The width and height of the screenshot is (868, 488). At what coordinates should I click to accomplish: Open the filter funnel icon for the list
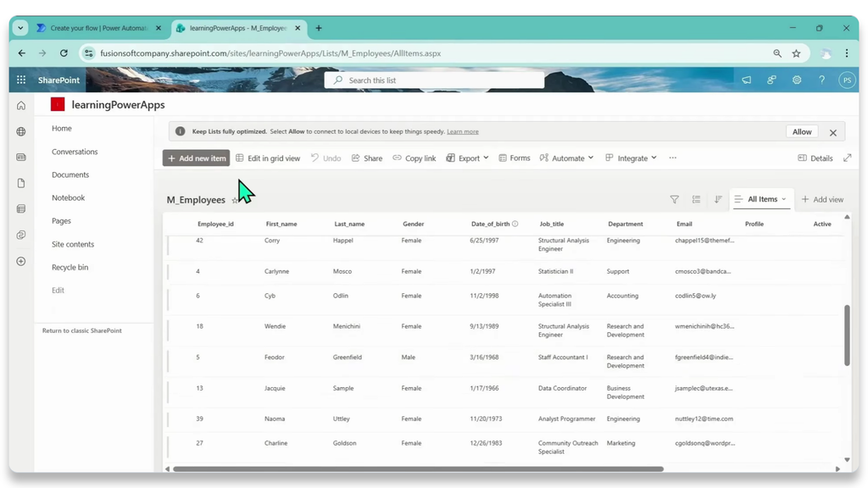[x=674, y=199]
